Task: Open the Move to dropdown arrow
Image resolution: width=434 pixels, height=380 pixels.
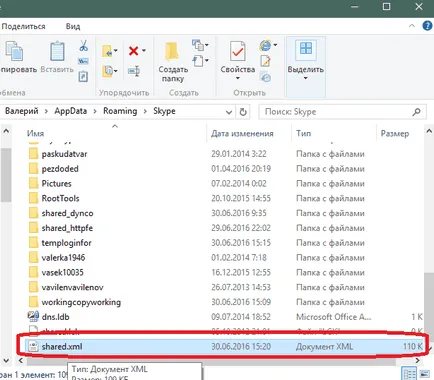Action: (x=116, y=51)
